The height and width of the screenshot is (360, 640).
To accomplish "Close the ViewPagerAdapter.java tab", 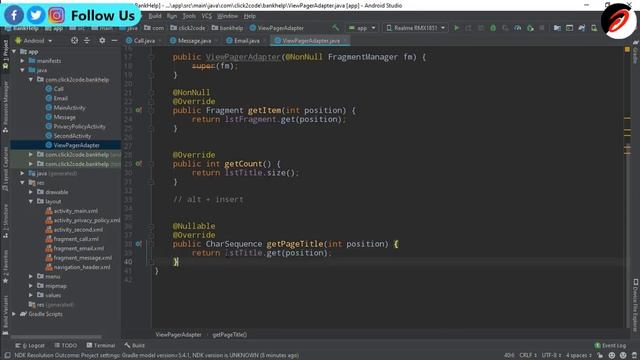I will [x=345, y=41].
